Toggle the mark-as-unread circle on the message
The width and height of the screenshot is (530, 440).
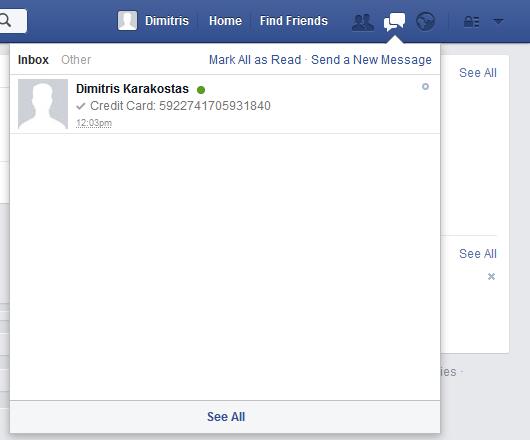point(425,87)
